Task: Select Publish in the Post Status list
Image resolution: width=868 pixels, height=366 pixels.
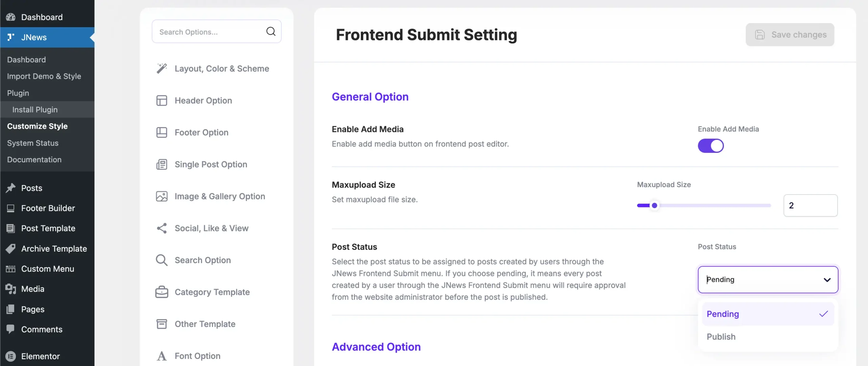Action: pyautogui.click(x=721, y=337)
